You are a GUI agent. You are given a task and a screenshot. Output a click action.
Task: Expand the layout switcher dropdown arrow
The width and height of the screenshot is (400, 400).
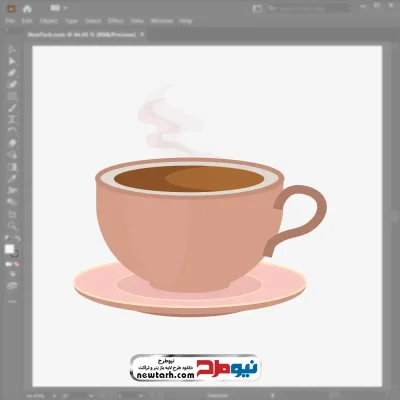click(65, 8)
